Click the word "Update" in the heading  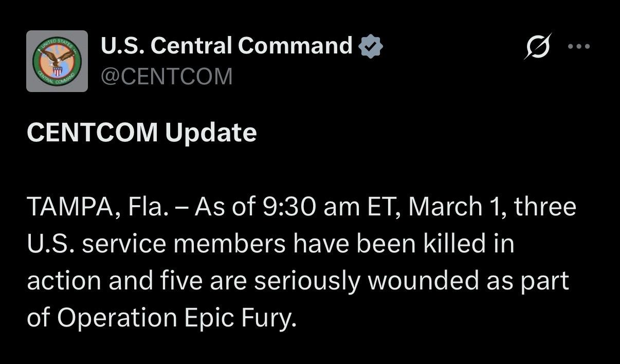click(211, 133)
